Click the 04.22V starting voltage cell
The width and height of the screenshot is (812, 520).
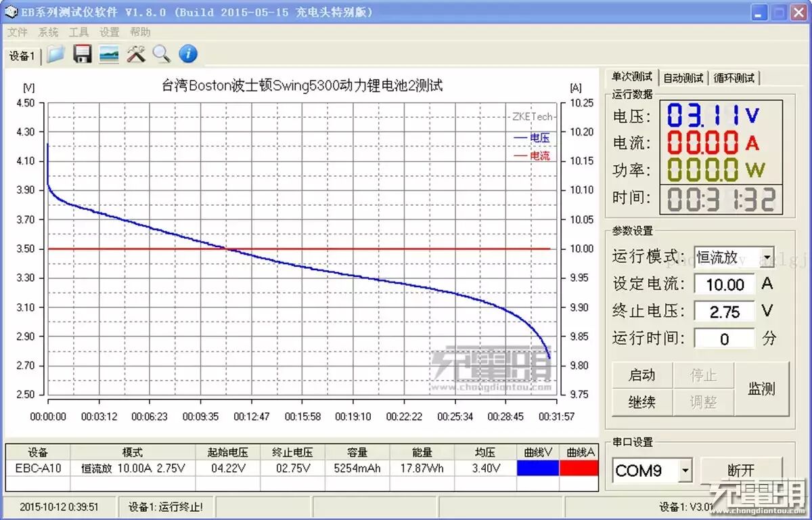(x=228, y=468)
